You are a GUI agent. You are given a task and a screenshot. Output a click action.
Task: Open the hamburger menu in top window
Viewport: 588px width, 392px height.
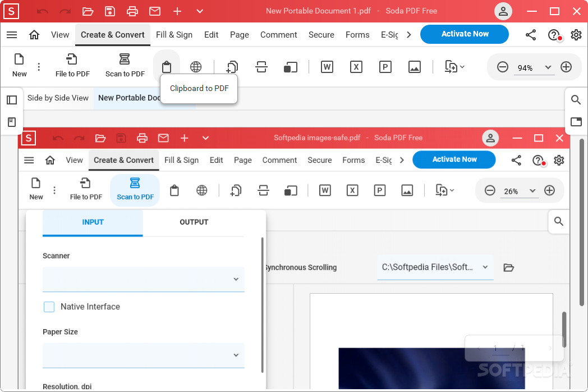12,35
